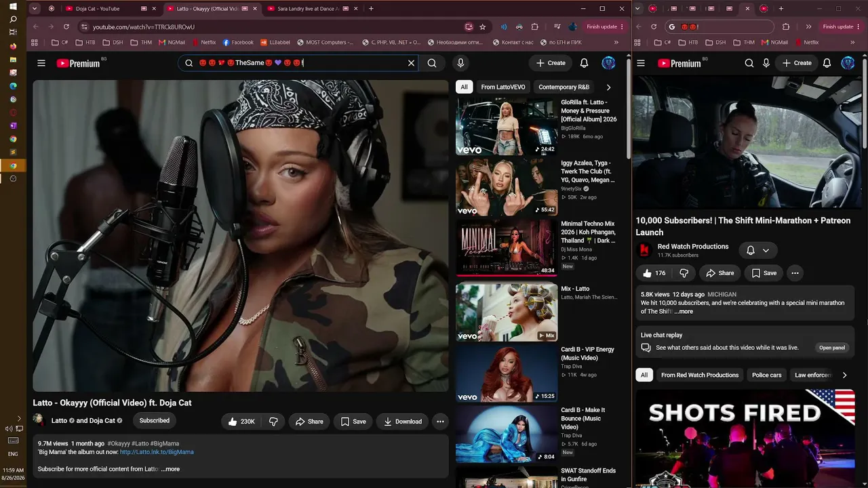Dislike the Red Watch Productions video
The height and width of the screenshot is (488, 868).
684,273
